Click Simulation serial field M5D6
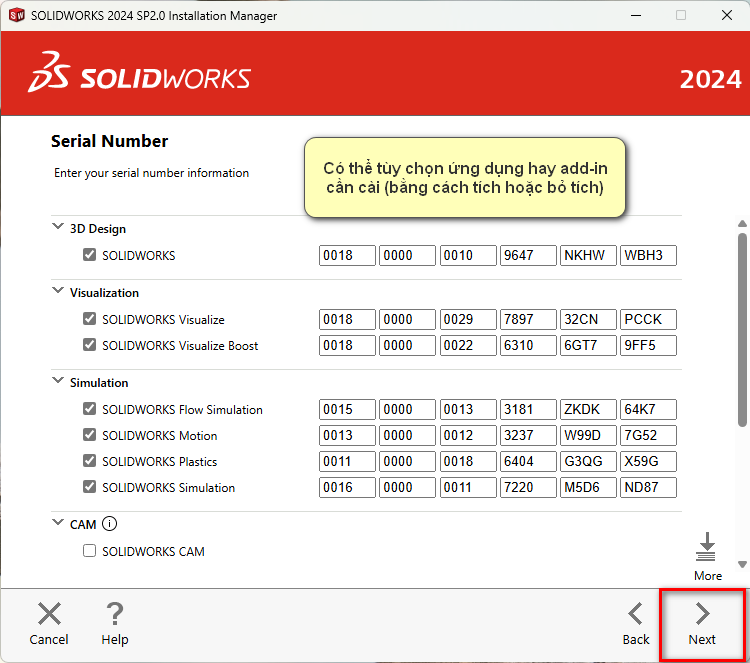This screenshot has width=750, height=663. point(588,487)
